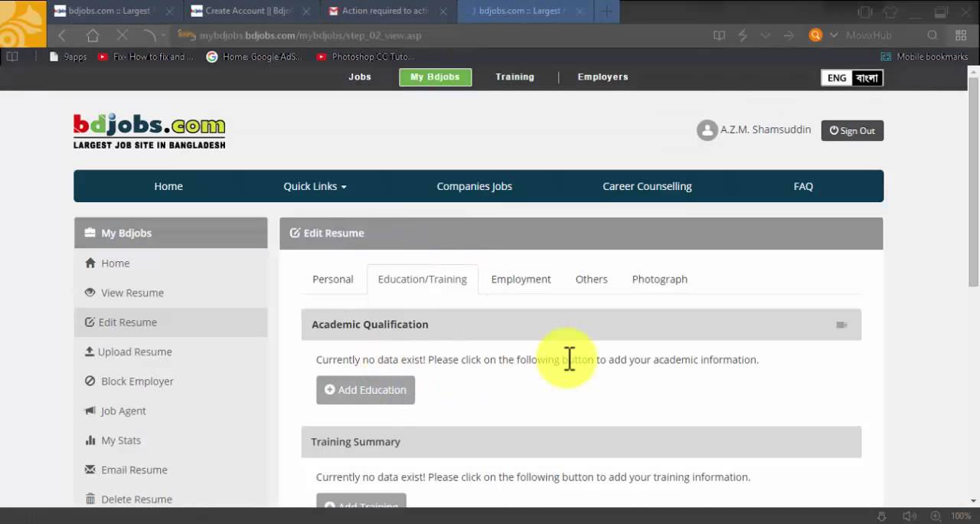Open the Photoshop CC Tutorial bookmark

pyautogui.click(x=365, y=56)
